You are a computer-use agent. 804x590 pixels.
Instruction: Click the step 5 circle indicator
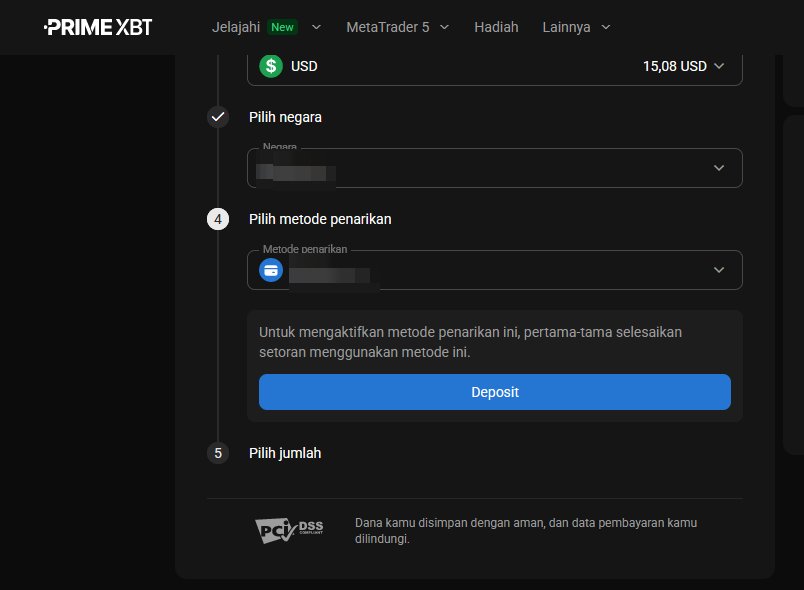218,453
